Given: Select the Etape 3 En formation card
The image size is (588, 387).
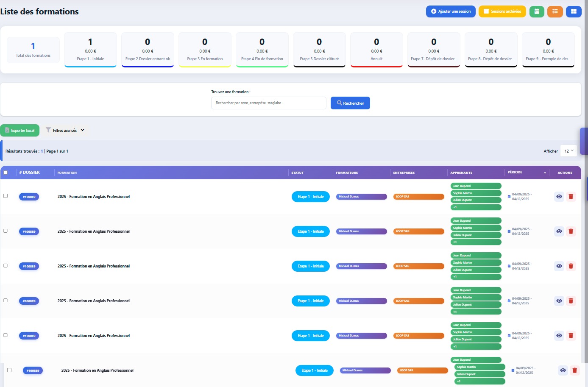Looking at the screenshot, I should 205,50.
